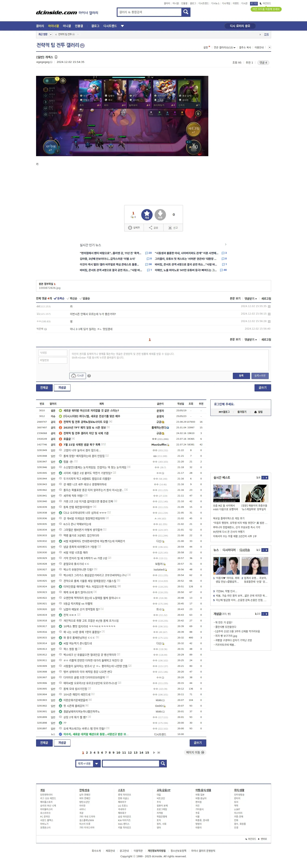Click the 공유 share icon

pos(151,228)
